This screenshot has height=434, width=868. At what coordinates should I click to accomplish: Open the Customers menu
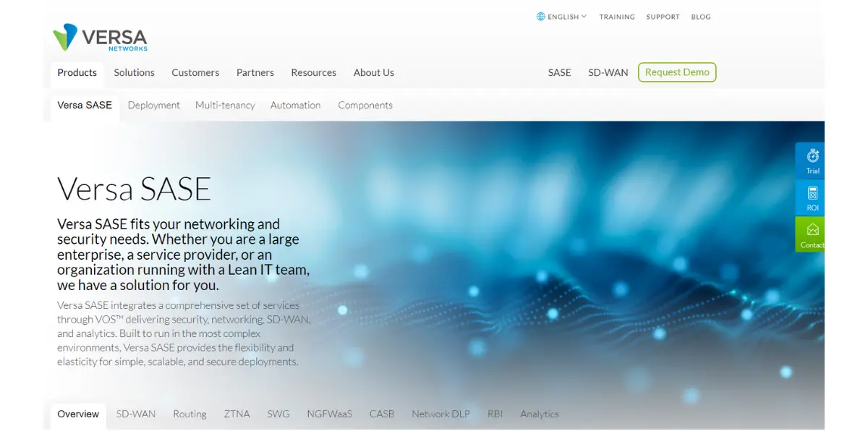pos(195,72)
